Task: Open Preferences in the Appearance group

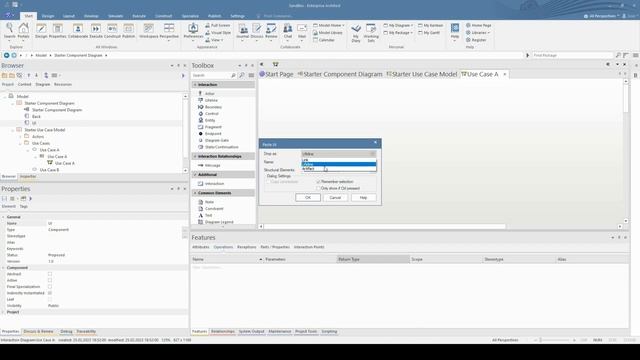Action: click(193, 32)
